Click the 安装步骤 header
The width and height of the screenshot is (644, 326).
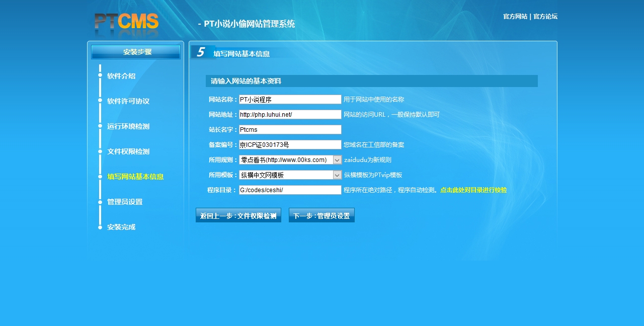click(x=136, y=52)
